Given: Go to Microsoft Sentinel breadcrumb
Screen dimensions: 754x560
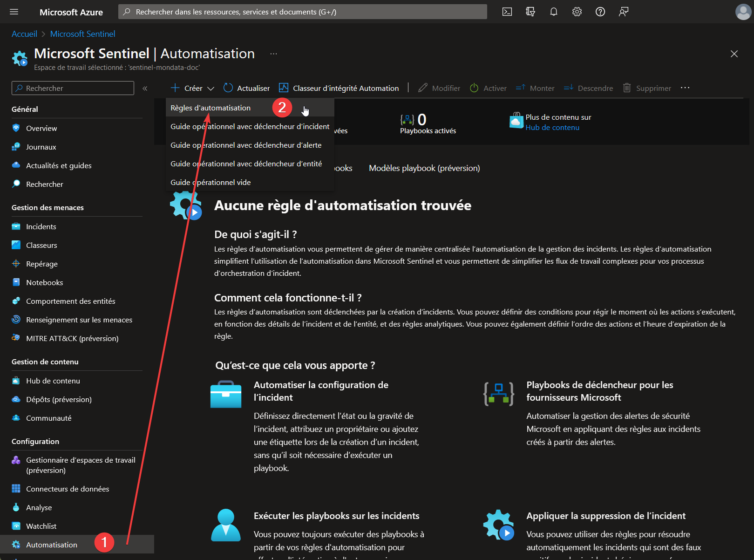Looking at the screenshot, I should (82, 34).
